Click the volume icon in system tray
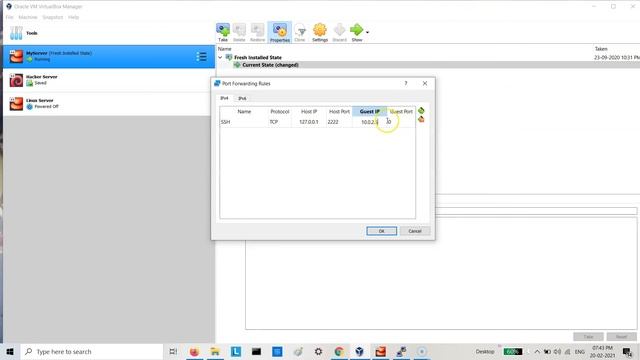Screen dimensions: 640x360 pyautogui.click(x=557, y=351)
